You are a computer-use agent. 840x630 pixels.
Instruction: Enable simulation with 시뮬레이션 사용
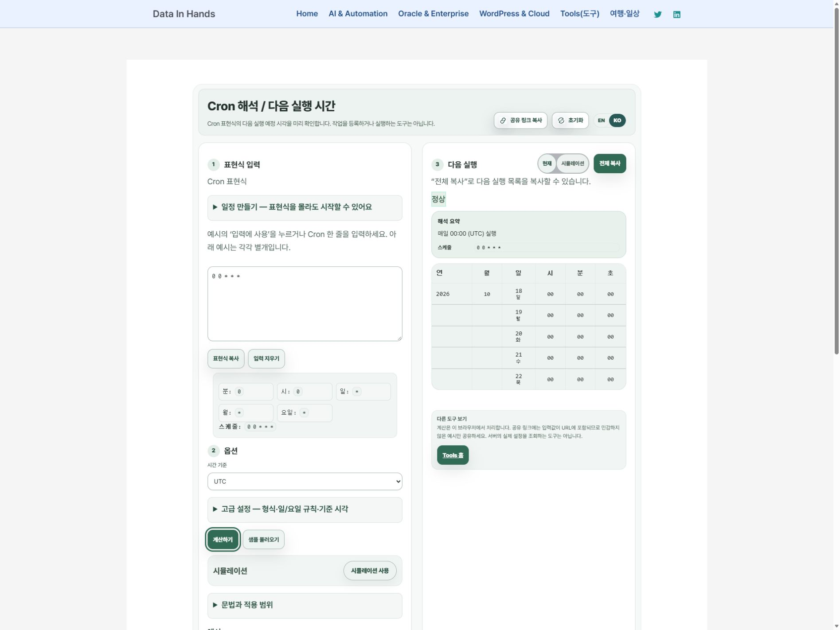tap(370, 571)
